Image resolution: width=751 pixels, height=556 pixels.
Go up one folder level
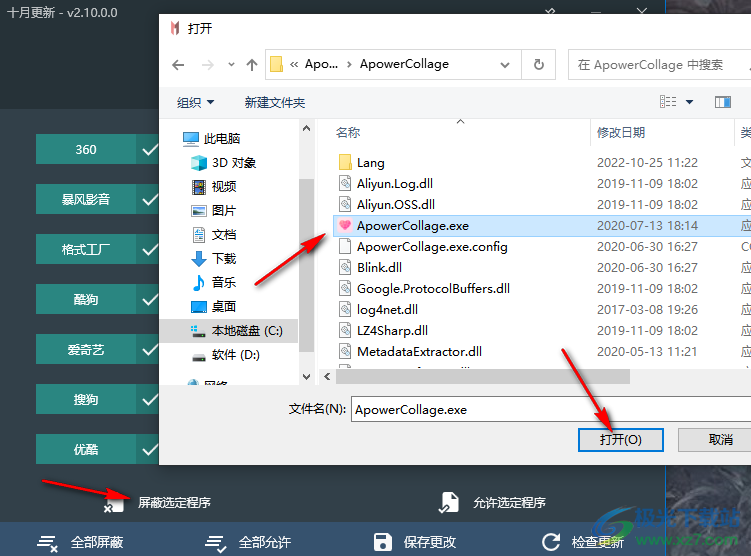click(252, 65)
